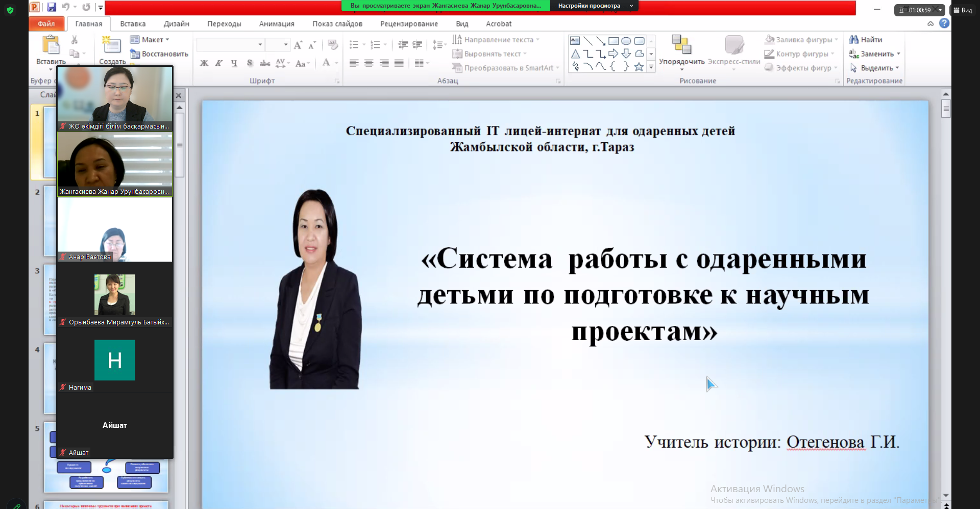980x509 pixels.
Task: Minimize the ribbon with the caret icon
Action: tap(930, 23)
